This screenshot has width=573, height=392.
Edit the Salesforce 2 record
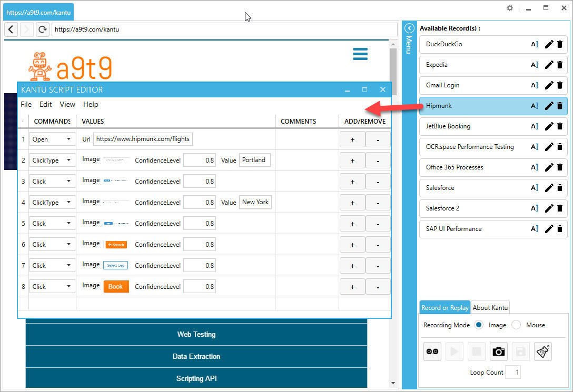(x=549, y=208)
